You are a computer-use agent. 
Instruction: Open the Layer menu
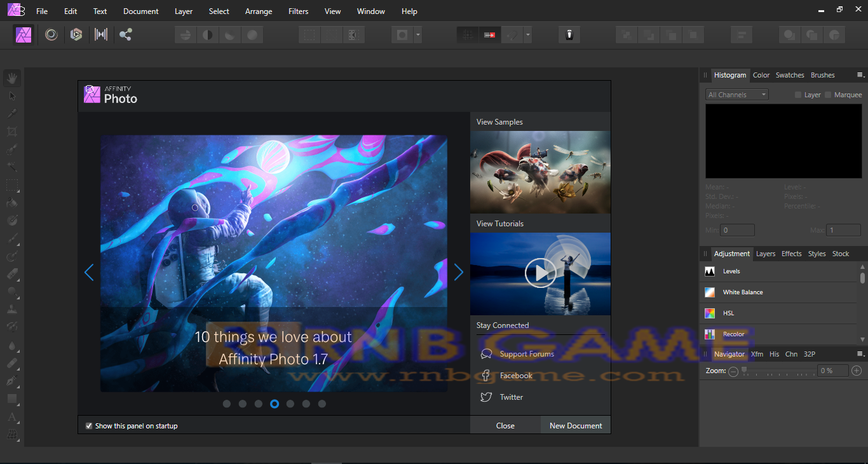(x=184, y=11)
